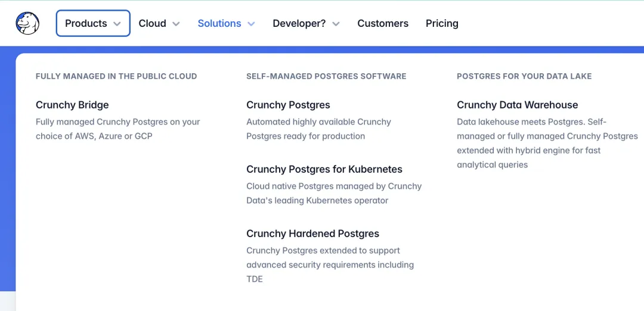644x311 pixels.
Task: Click the Kubernetes operator description text
Action: [x=333, y=193]
